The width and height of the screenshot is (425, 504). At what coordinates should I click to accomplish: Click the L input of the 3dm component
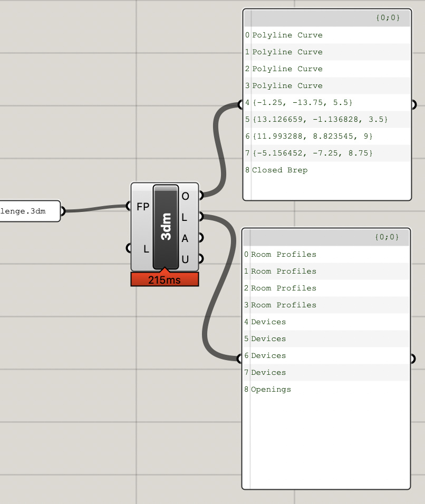[142, 248]
